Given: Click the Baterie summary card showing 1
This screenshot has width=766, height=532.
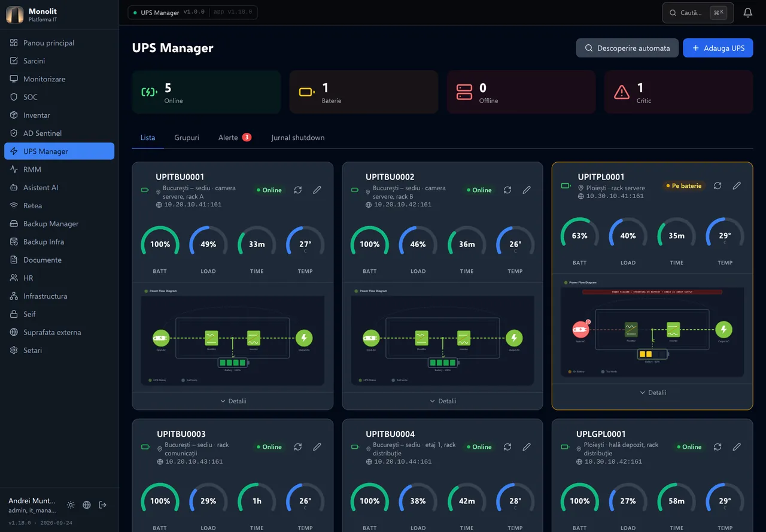Looking at the screenshot, I should click(364, 92).
